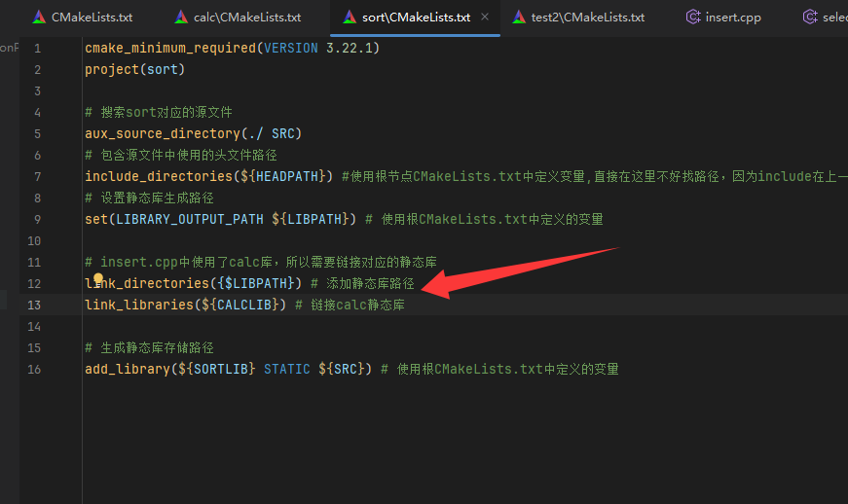Viewport: 848px width, 504px height.
Task: Click the CMake icon on the test2\CMakeLists.txt tab
Action: pyautogui.click(x=518, y=18)
